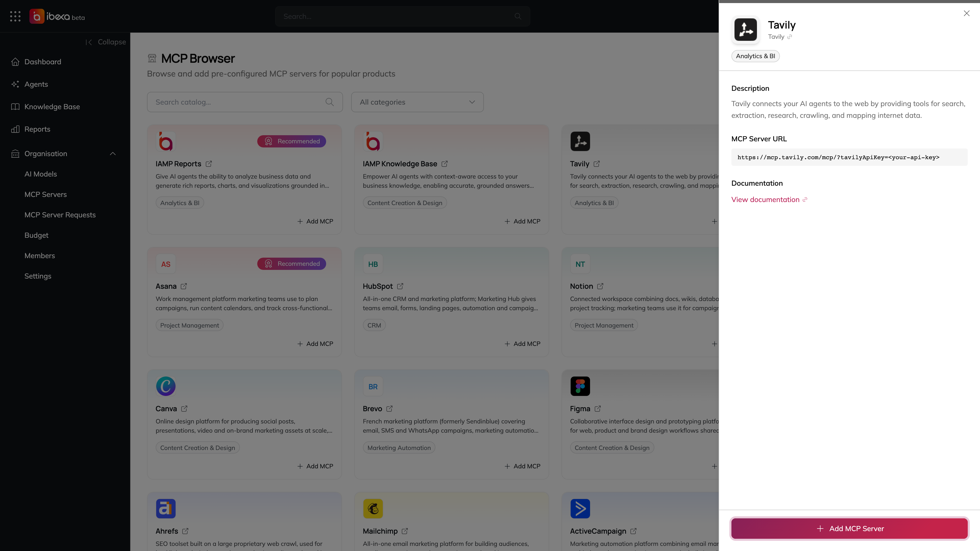Open external link icon next to Canva
This screenshot has width=980, height=551.
tap(184, 409)
